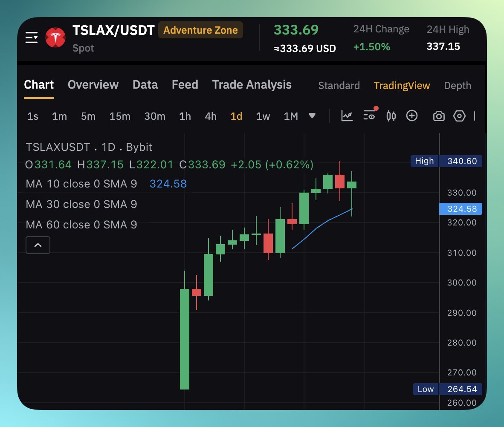Screen dimensions: 504x427
Task: Open the chart indicators icon
Action: point(347,116)
